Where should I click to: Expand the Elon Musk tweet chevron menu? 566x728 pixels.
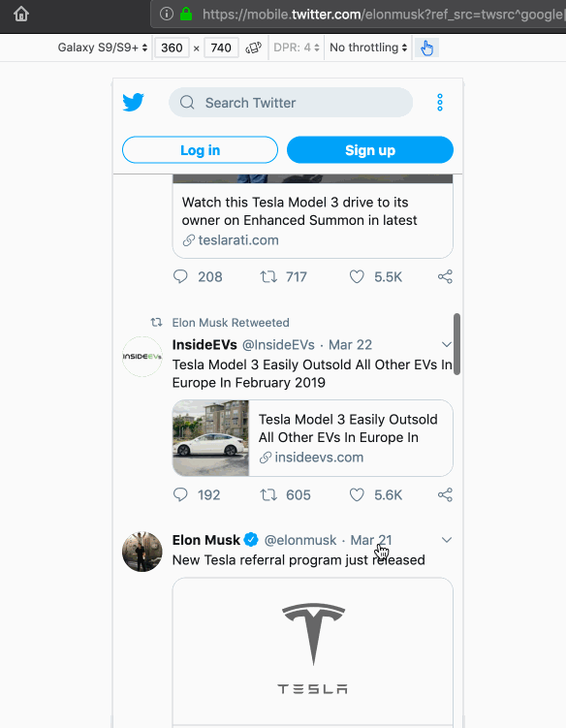(x=446, y=540)
